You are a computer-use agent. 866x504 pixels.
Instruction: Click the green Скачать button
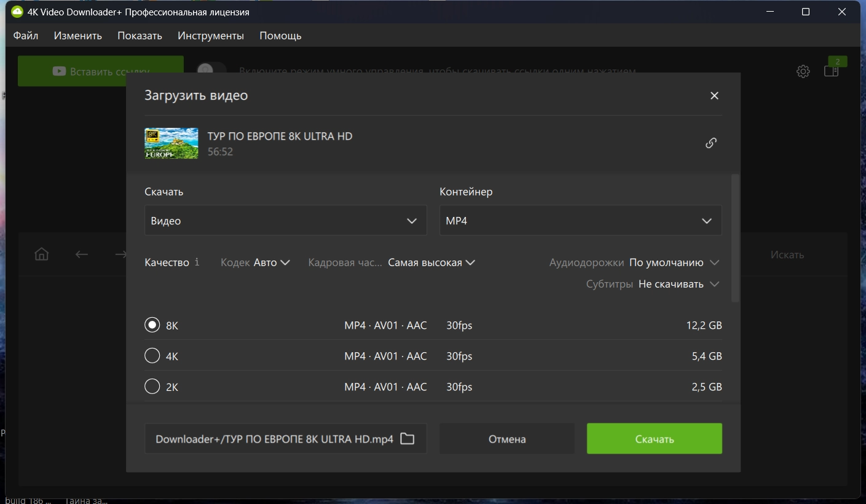pyautogui.click(x=655, y=439)
